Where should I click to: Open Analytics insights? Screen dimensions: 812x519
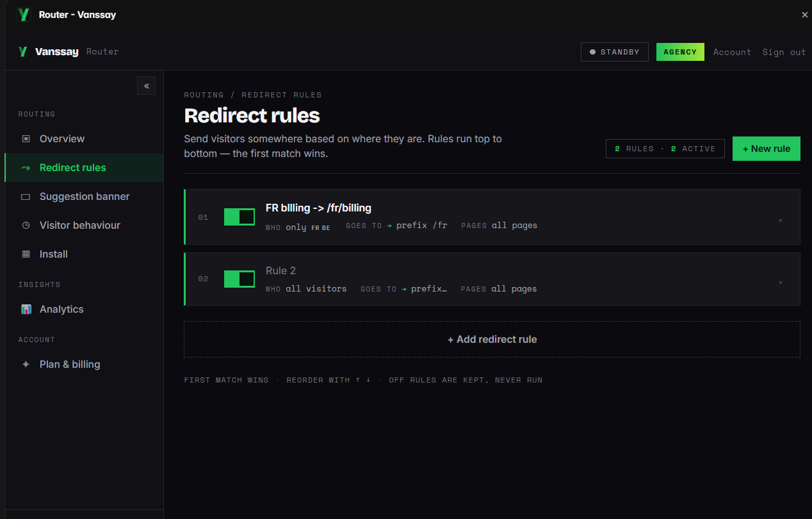[x=84, y=309]
